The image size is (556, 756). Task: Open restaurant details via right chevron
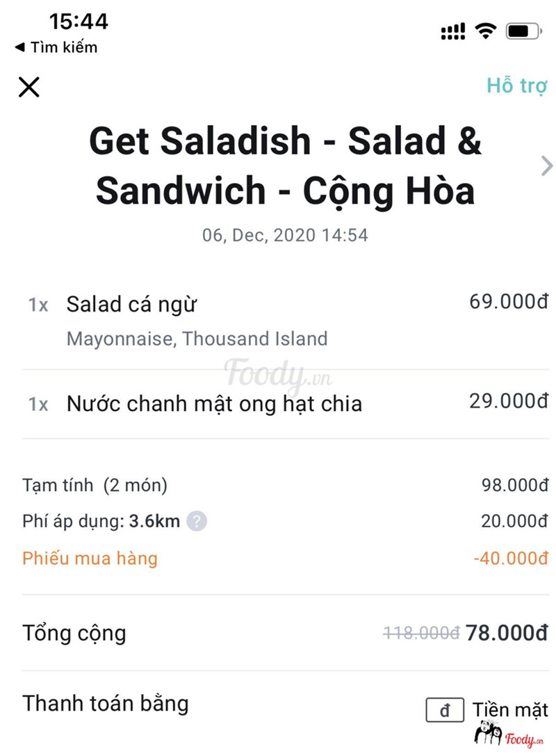[x=546, y=166]
